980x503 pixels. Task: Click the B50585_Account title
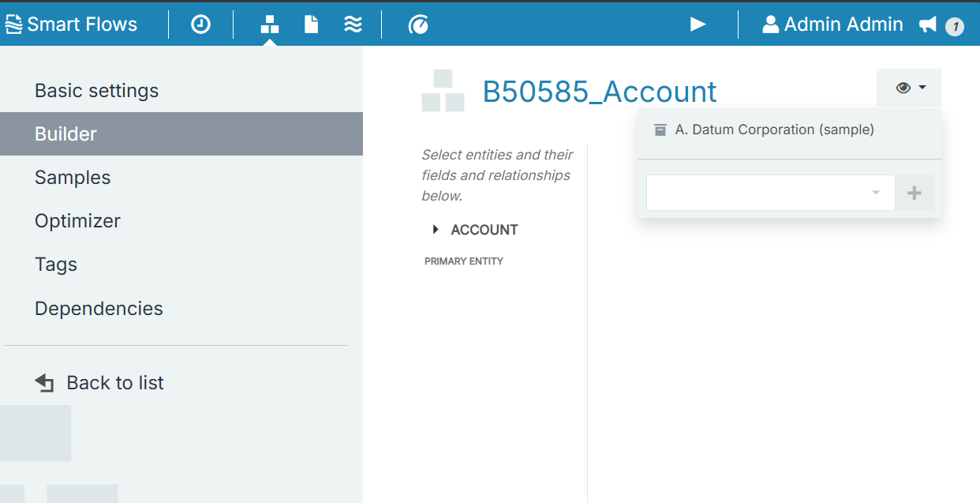coord(600,92)
